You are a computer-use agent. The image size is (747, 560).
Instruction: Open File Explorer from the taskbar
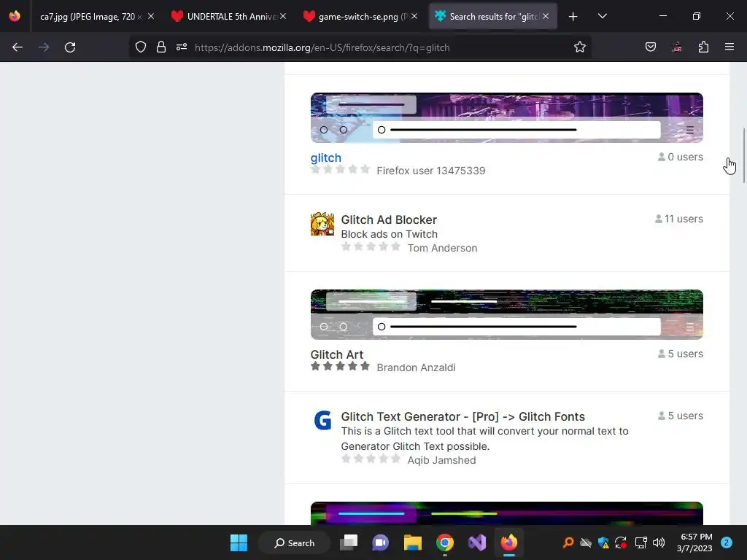pos(413,542)
